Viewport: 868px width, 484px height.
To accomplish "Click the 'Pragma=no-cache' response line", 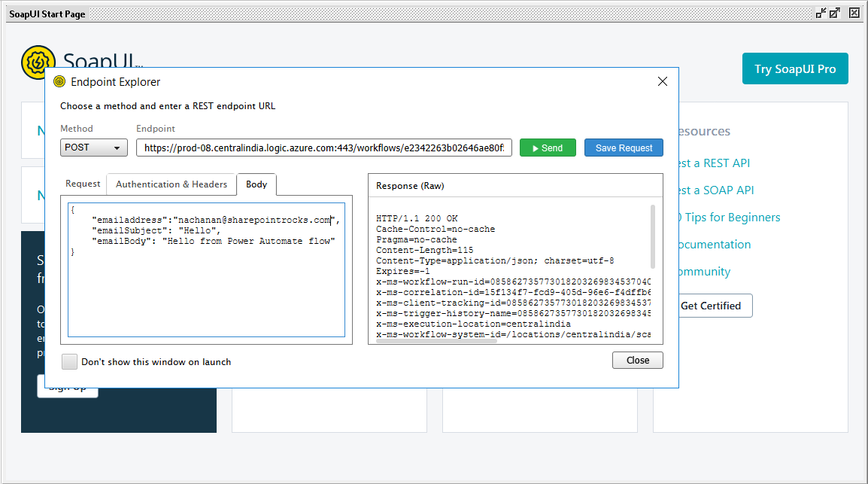I will click(416, 239).
